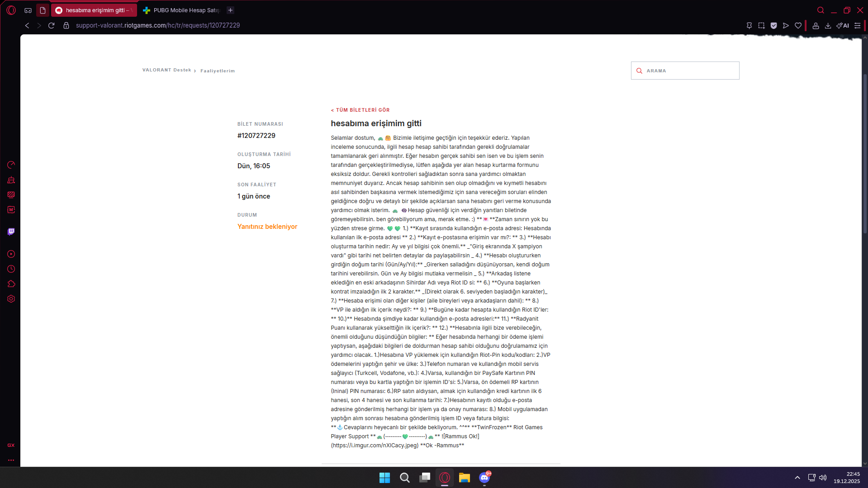Switch to hesabıma erişimim gitti tab
Screen dimensions: 868x488
(x=94, y=10)
